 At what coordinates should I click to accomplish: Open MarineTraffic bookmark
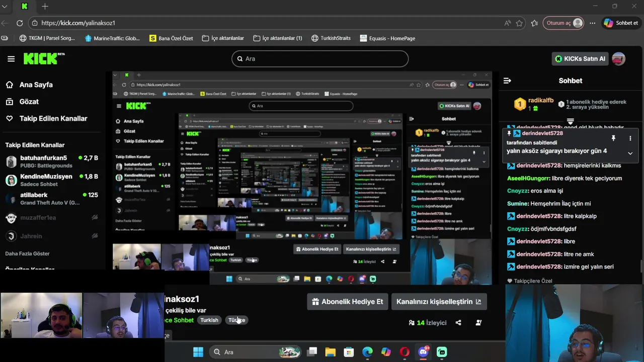(x=112, y=38)
